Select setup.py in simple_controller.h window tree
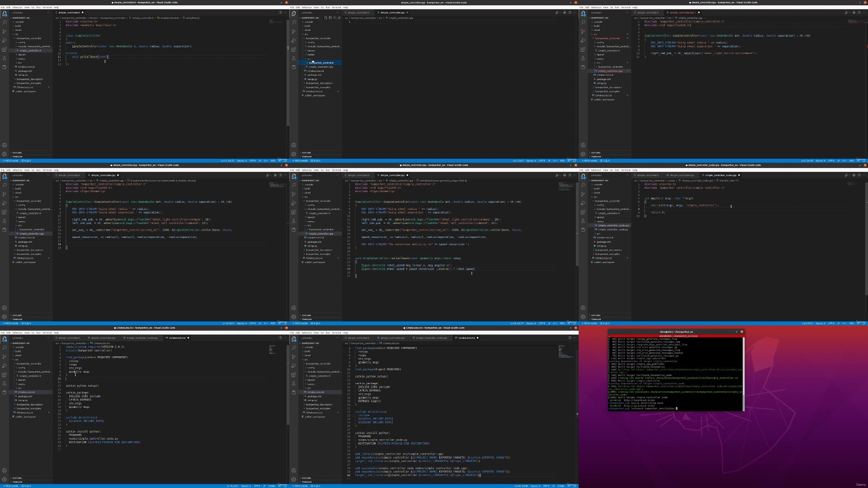The height and width of the screenshot is (488, 868). click(23, 75)
